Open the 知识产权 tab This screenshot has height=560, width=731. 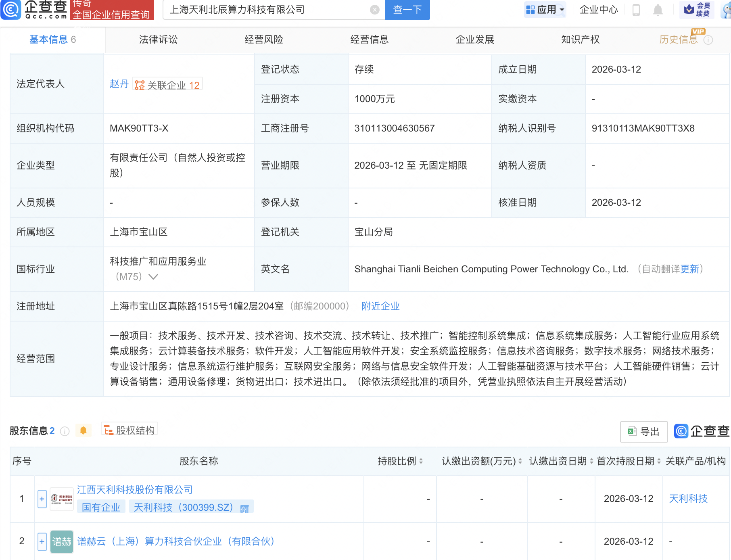[580, 39]
